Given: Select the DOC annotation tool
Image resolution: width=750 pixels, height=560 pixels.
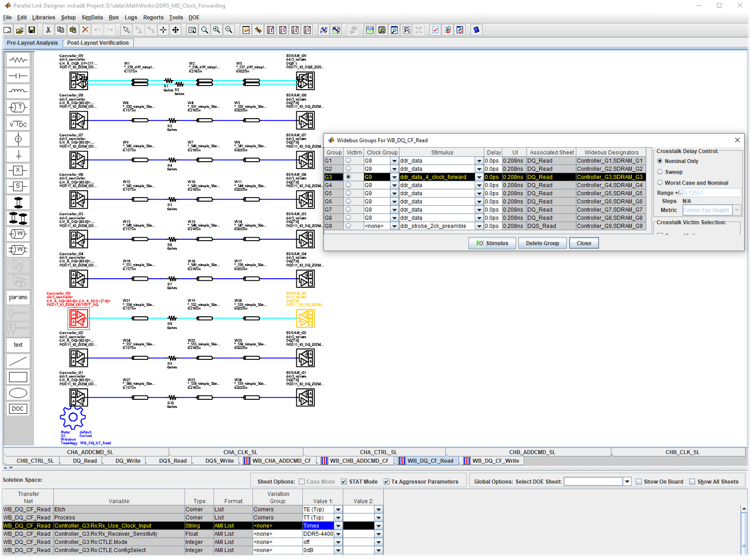Looking at the screenshot, I should [18, 409].
